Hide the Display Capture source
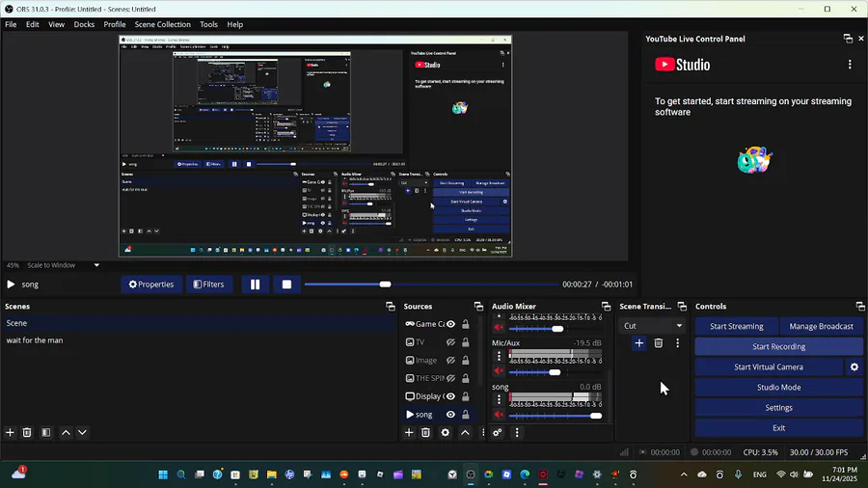 (x=450, y=396)
